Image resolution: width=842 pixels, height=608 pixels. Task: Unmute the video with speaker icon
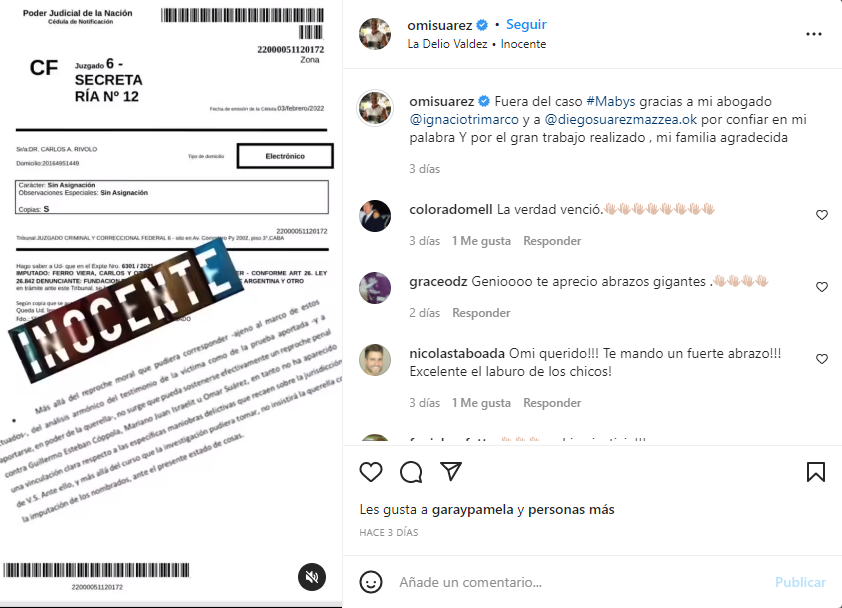[312, 577]
